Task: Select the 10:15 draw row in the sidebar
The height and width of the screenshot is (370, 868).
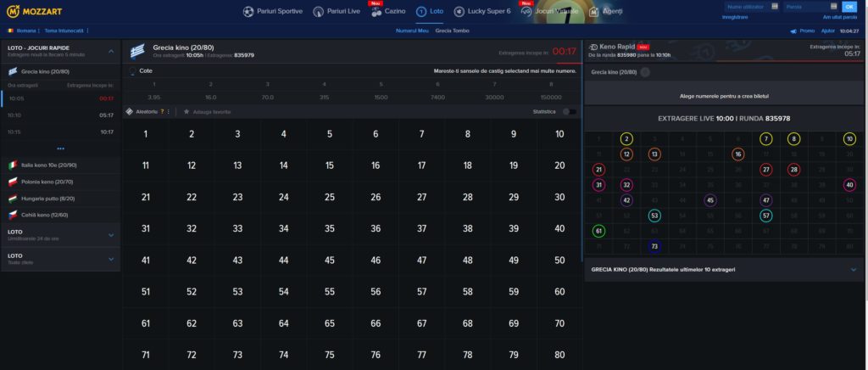Action: point(60,132)
